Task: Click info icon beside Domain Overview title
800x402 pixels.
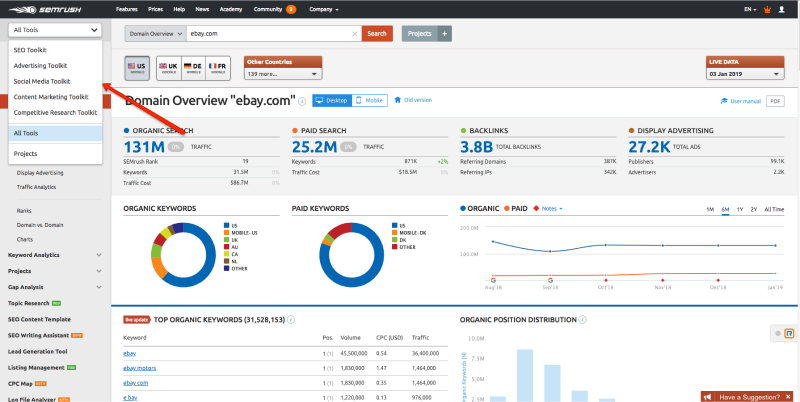Action: (x=302, y=101)
